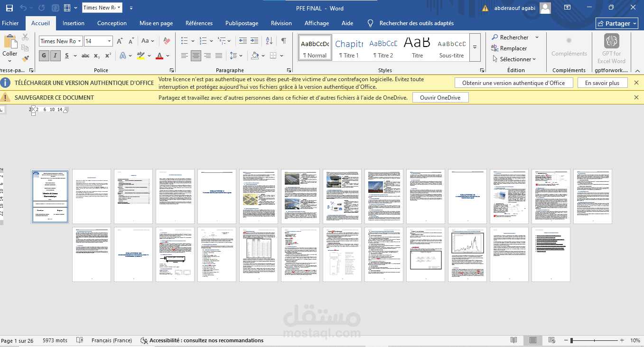Click Rechercher des outils adaptés search box
Image resolution: width=644 pixels, height=347 pixels.
click(x=411, y=23)
